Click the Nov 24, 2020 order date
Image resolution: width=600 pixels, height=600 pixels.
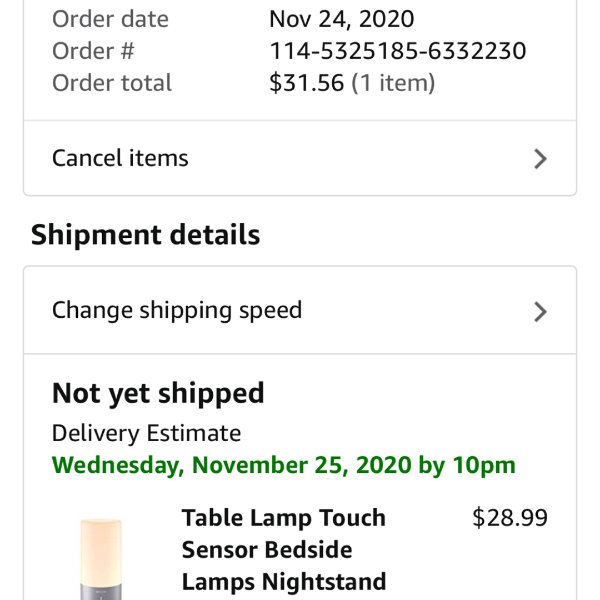point(341,19)
